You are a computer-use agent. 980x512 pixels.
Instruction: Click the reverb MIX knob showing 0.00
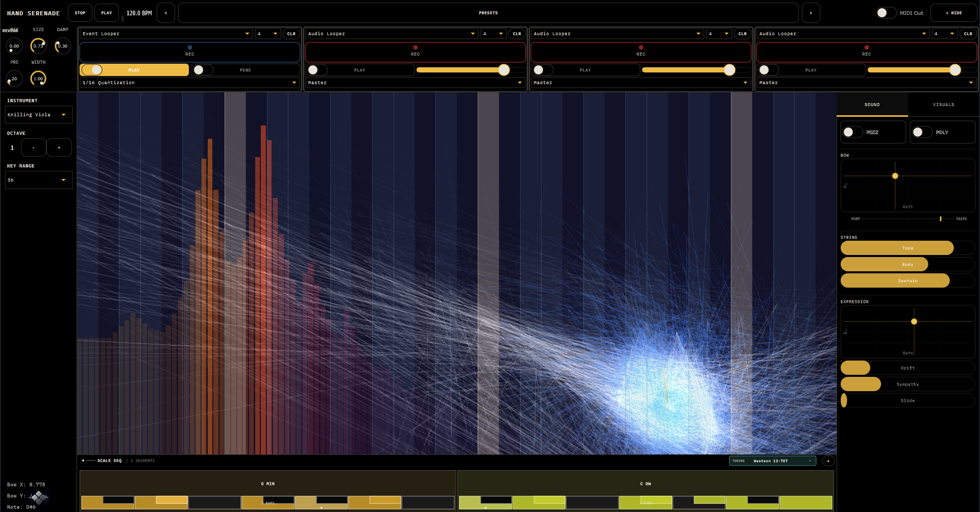click(x=14, y=46)
